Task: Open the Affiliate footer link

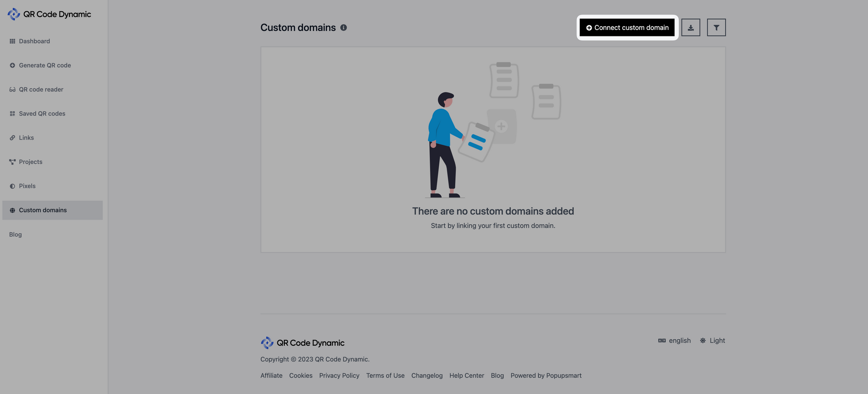Action: tap(271, 376)
